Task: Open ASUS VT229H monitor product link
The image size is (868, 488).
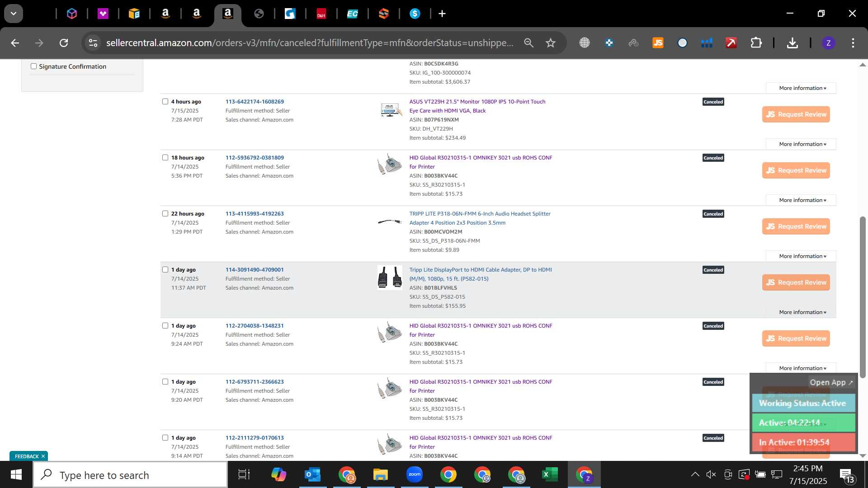Action: click(477, 106)
